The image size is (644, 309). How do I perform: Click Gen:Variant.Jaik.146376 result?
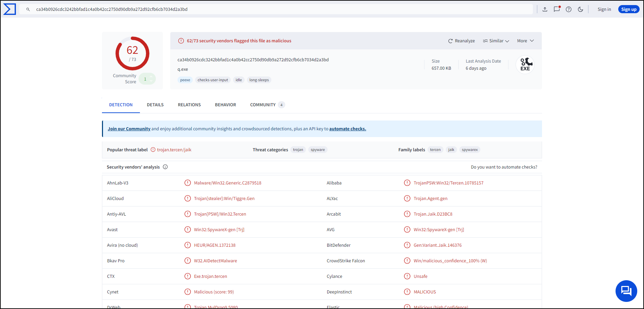pyautogui.click(x=438, y=245)
